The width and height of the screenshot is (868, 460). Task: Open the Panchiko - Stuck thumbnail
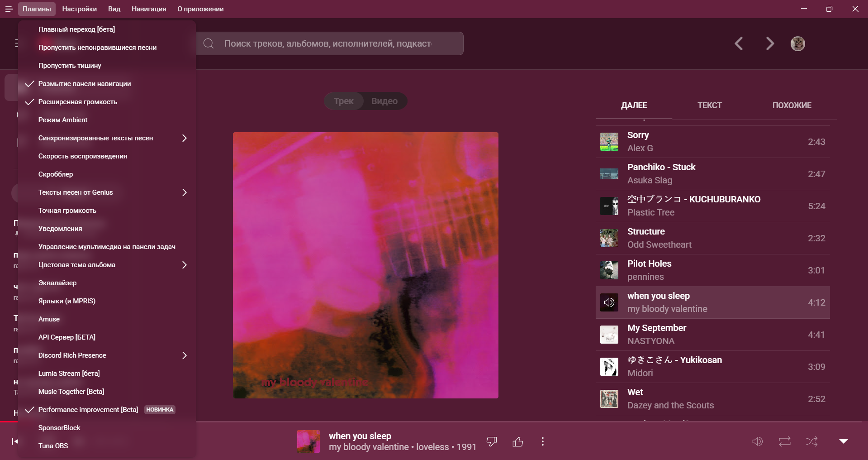609,174
